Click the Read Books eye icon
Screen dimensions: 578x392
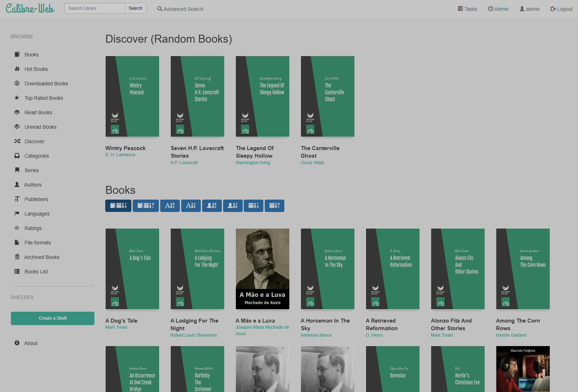coord(17,112)
